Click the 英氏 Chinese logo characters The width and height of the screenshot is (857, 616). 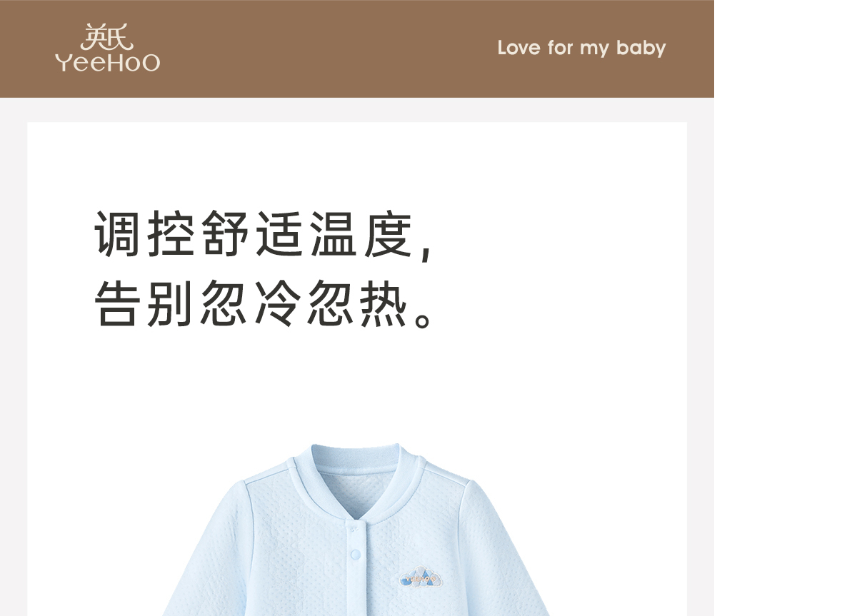[x=107, y=37]
